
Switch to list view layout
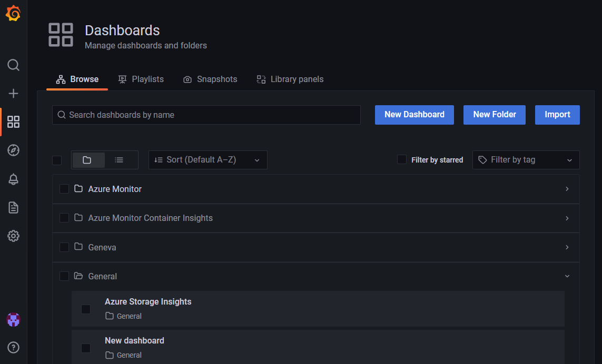119,160
